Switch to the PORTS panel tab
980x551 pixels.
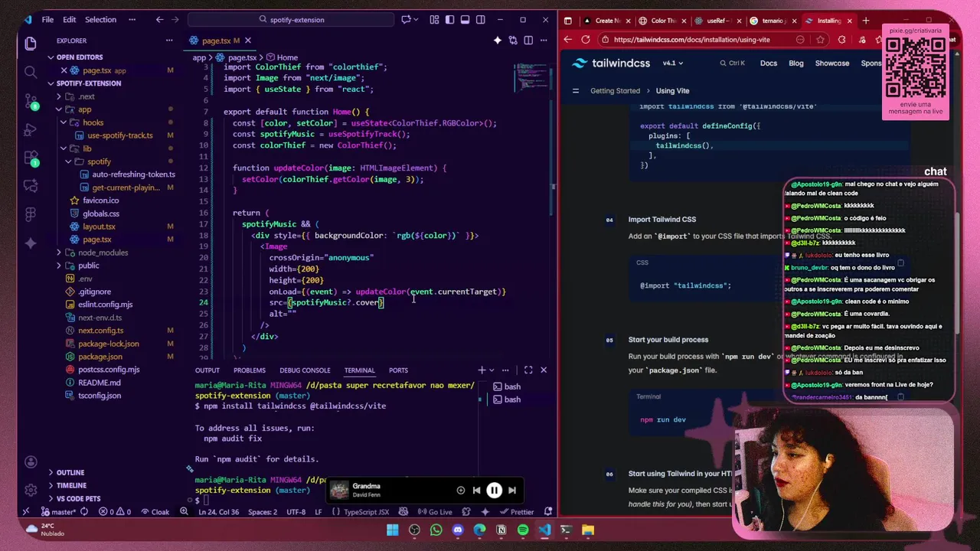pyautogui.click(x=398, y=370)
